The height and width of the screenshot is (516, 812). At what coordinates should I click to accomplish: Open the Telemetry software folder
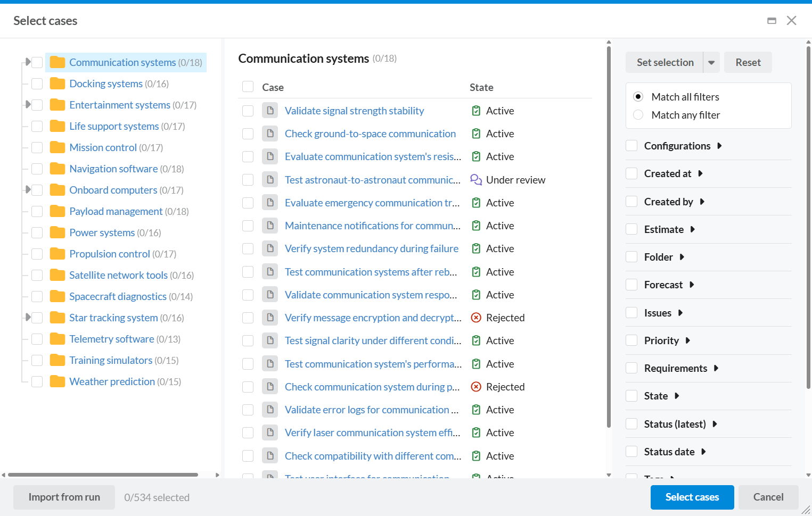[111, 339]
